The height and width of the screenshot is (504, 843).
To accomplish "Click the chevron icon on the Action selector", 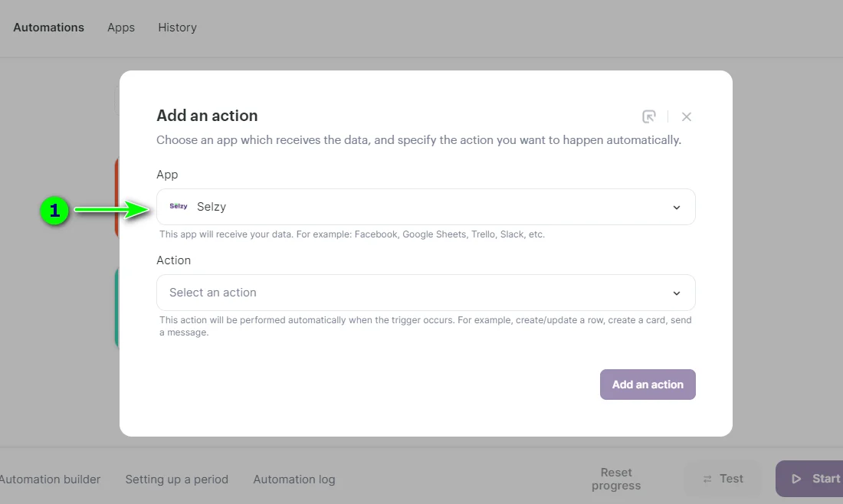I will (676, 293).
